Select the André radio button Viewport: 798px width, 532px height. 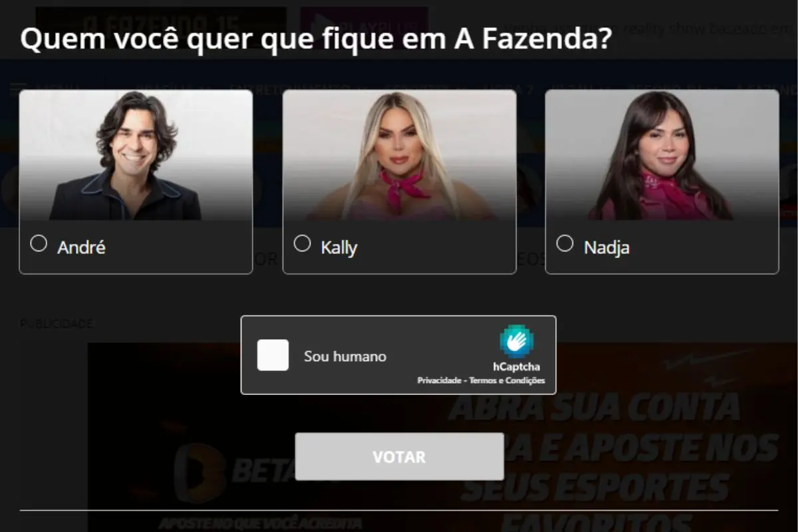pyautogui.click(x=39, y=243)
